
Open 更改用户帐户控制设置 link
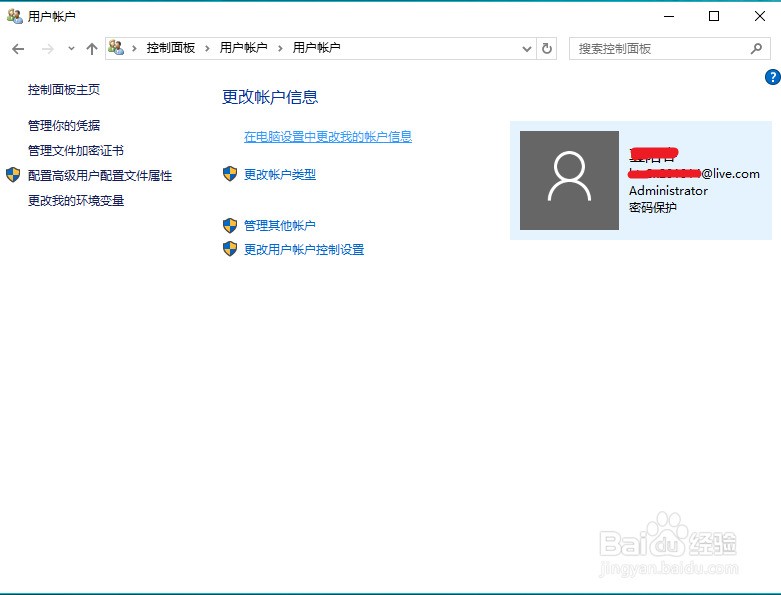[304, 249]
